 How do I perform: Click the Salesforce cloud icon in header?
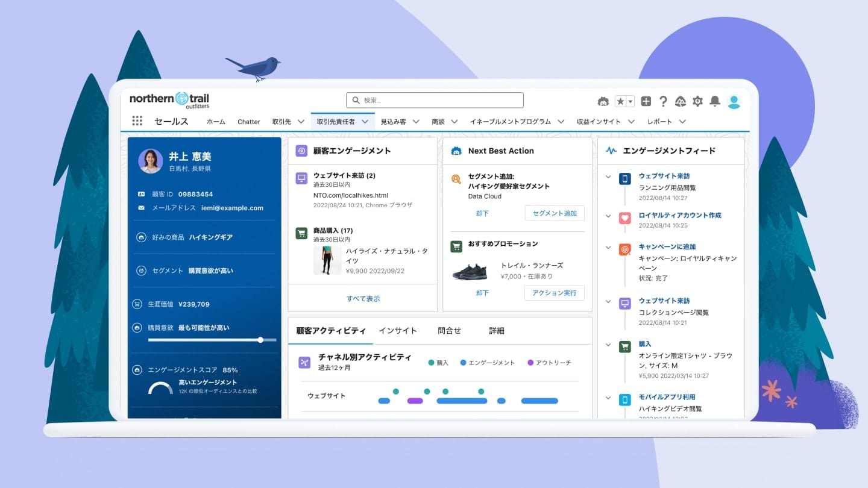point(603,101)
